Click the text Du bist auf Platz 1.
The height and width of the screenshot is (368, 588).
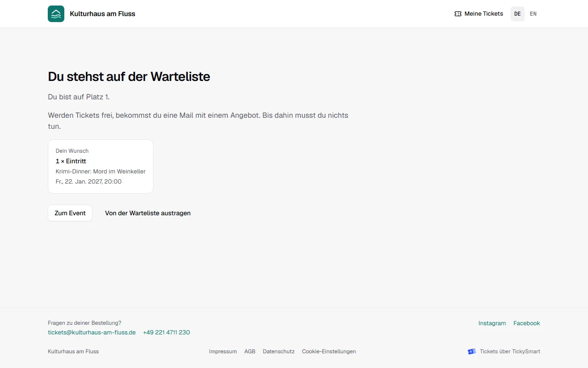[79, 97]
